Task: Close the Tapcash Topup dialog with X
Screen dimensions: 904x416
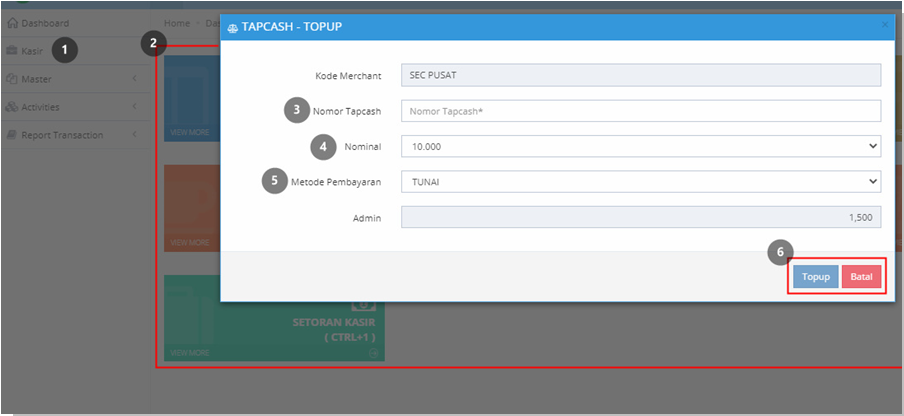Action: [x=886, y=25]
